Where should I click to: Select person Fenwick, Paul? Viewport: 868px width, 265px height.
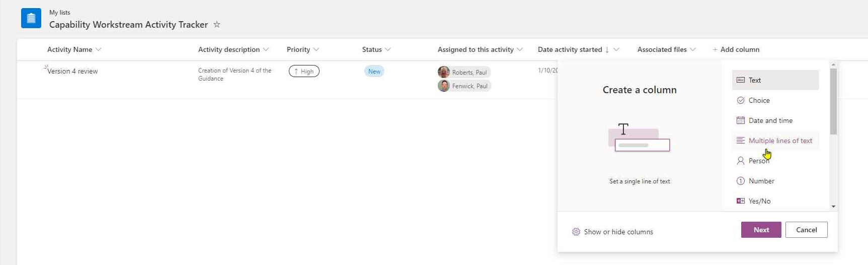(x=464, y=86)
